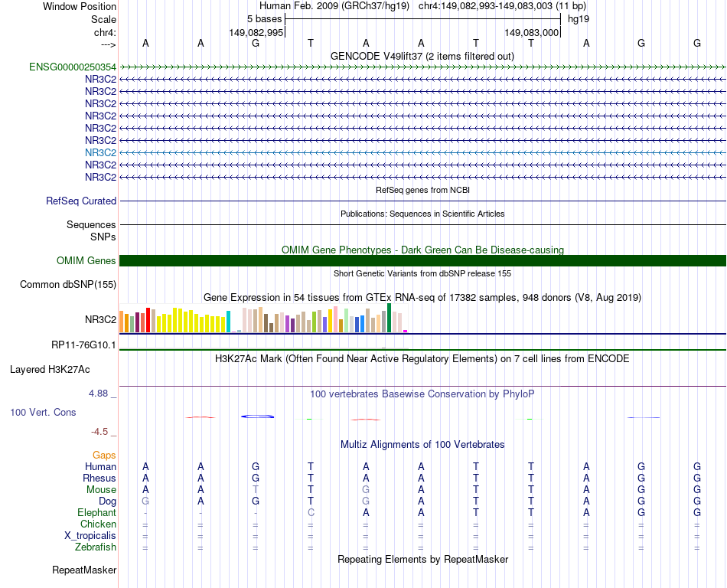Select the Dog species row label
The image size is (727, 588).
pos(108,501)
